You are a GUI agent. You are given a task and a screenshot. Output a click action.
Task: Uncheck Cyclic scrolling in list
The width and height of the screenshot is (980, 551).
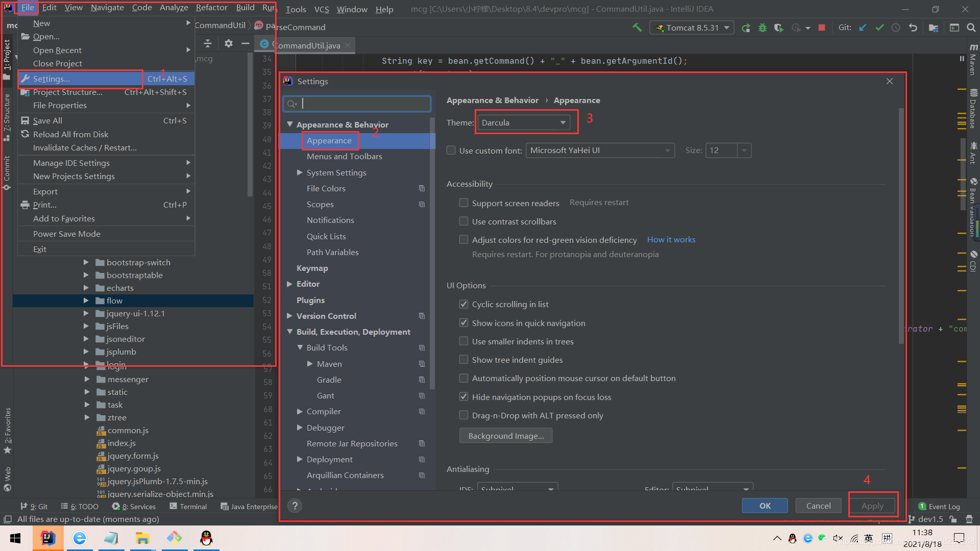click(x=463, y=304)
